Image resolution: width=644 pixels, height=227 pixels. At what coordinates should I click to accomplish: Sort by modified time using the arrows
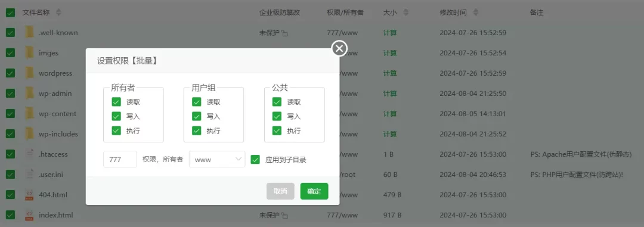pos(476,13)
